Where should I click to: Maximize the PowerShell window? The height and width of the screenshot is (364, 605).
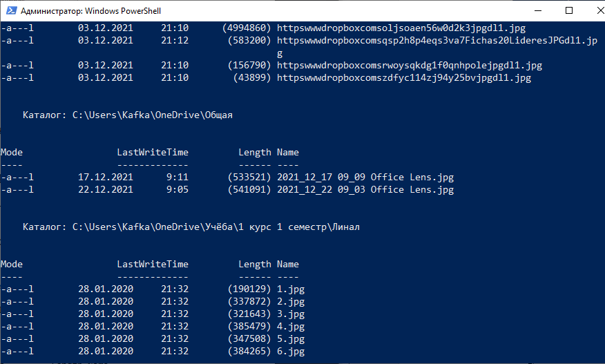point(568,10)
